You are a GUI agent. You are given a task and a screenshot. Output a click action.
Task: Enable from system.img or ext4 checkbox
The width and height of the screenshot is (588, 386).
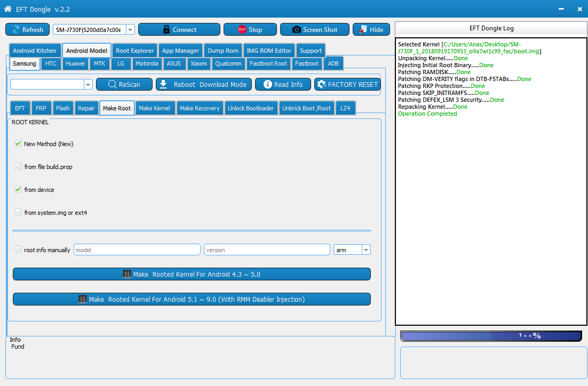click(18, 212)
